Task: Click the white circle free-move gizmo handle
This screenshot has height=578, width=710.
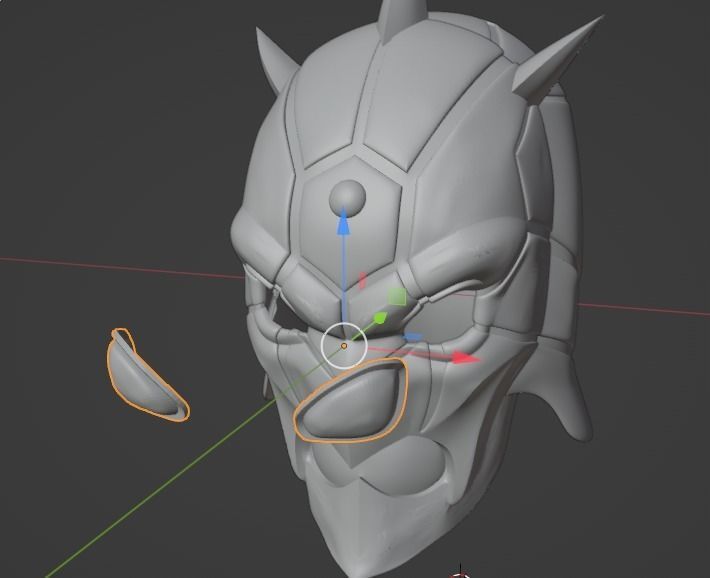Action: [344, 346]
